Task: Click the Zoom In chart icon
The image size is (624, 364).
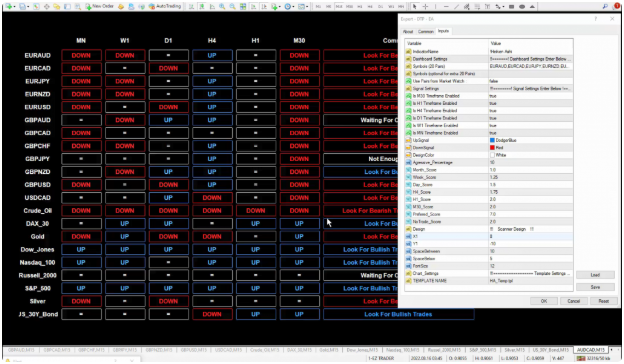Action: coord(222,6)
